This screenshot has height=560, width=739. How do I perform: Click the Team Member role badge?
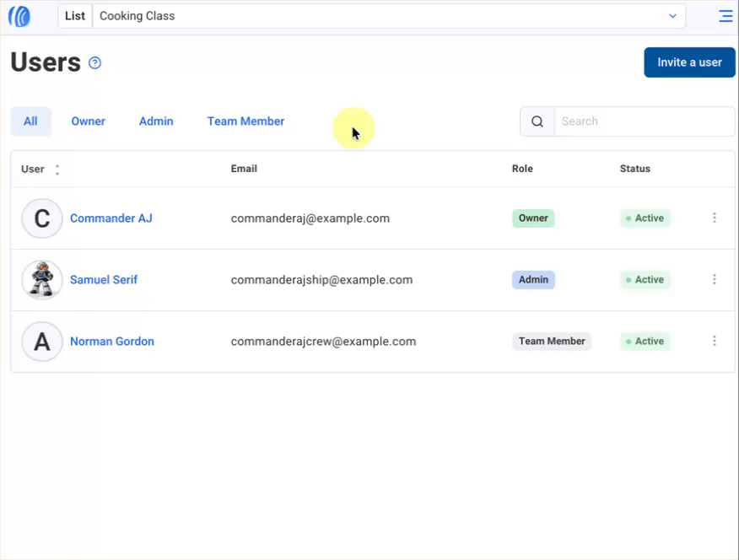pos(552,342)
